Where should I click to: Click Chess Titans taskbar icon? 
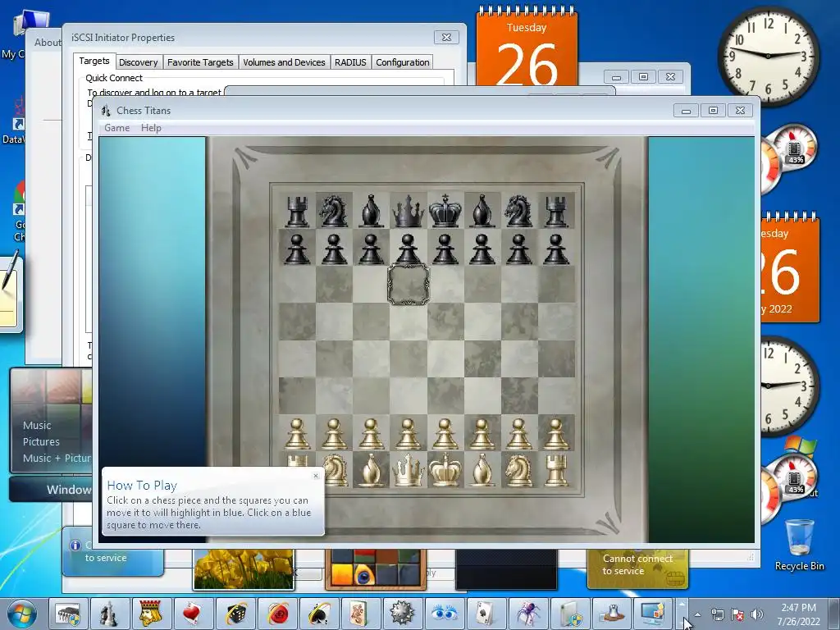point(110,614)
